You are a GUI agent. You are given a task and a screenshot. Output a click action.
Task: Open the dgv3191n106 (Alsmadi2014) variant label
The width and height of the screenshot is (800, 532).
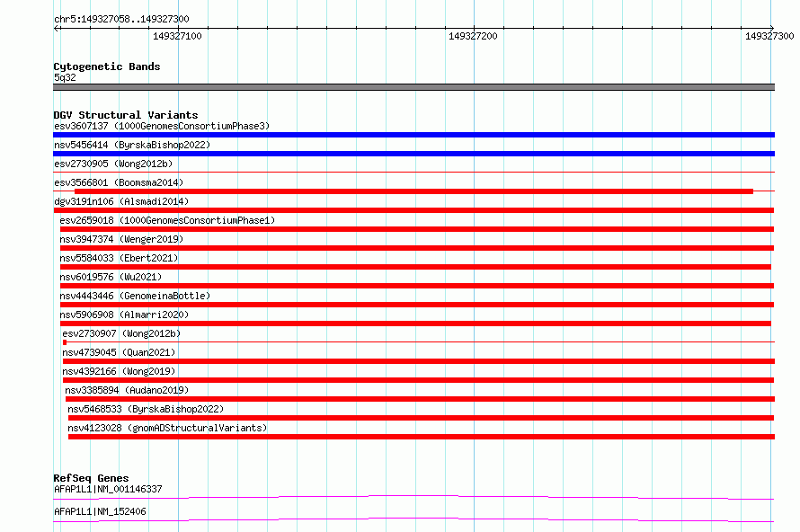[x=121, y=201]
